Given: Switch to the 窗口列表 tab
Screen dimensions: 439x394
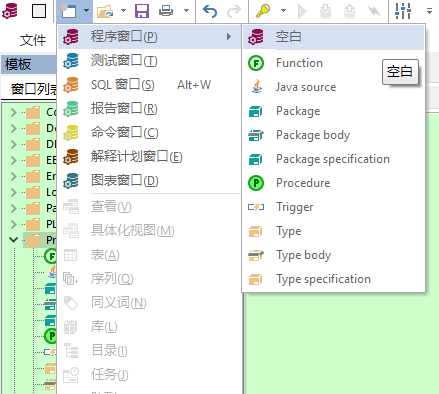Looking at the screenshot, I should click(33, 89).
